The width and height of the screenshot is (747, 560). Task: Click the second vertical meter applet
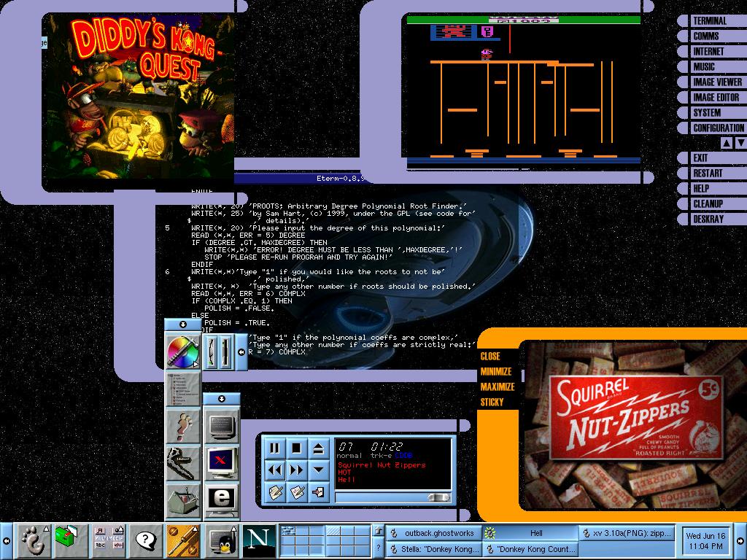click(x=226, y=352)
